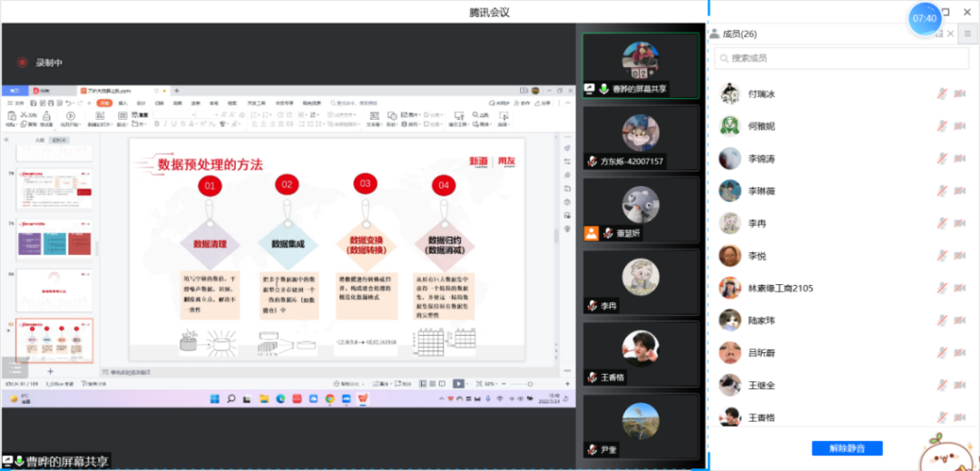Click the microphone icon next to 吕昕蔚
This screenshot has width=980, height=471.
pos(943,353)
